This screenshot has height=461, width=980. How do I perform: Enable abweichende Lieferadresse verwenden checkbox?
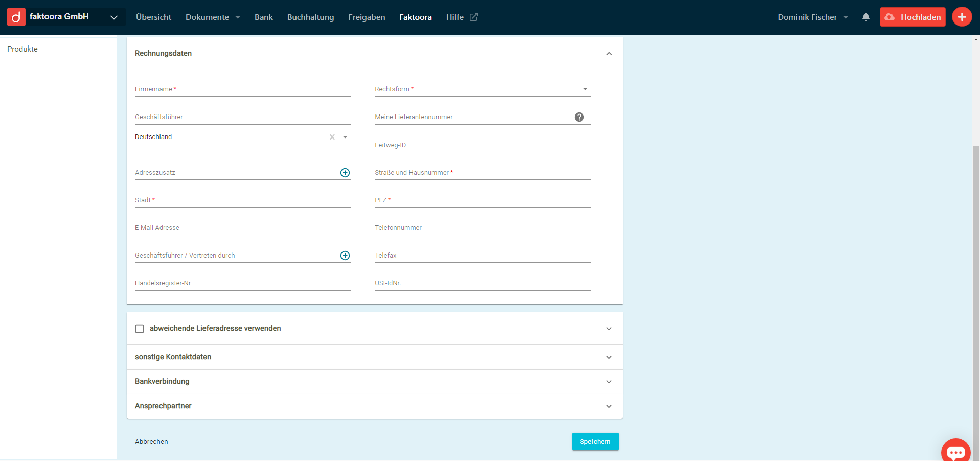click(x=140, y=329)
